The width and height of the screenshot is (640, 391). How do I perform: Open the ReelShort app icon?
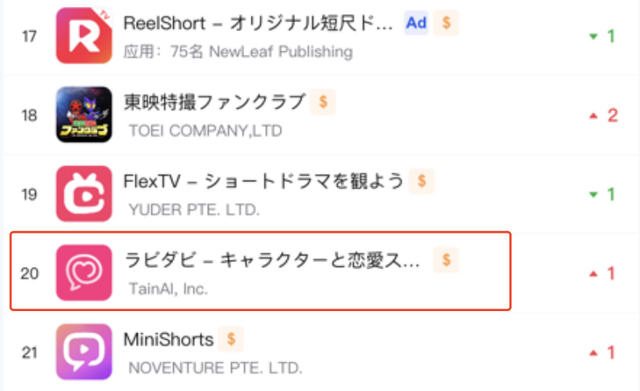pyautogui.click(x=84, y=36)
